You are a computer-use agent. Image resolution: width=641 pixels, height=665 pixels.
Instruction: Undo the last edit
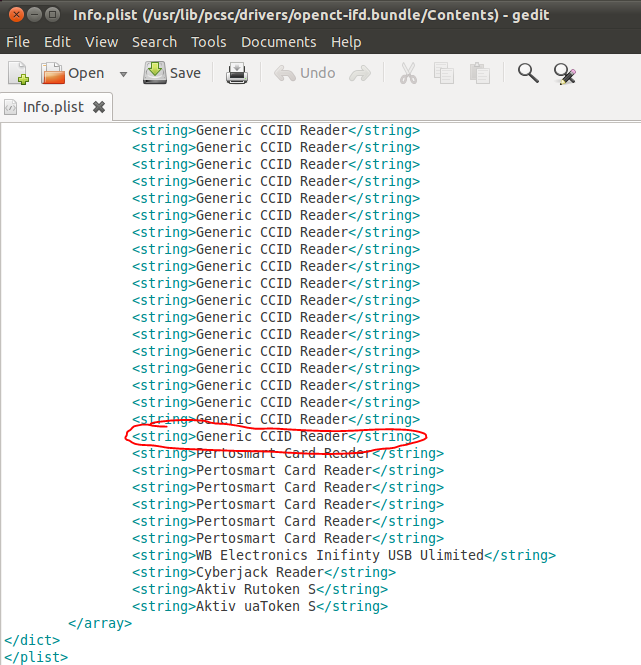tap(305, 73)
